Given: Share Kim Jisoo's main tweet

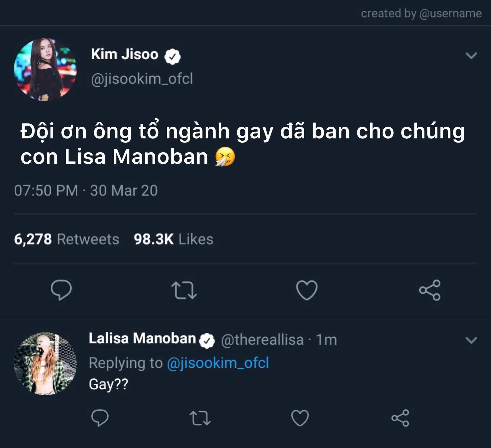Looking at the screenshot, I should tap(430, 290).
